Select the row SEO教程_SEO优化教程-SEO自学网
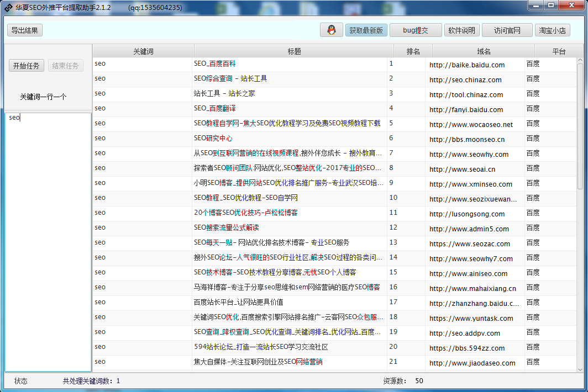Screen dimensions: 588x392 point(334,198)
